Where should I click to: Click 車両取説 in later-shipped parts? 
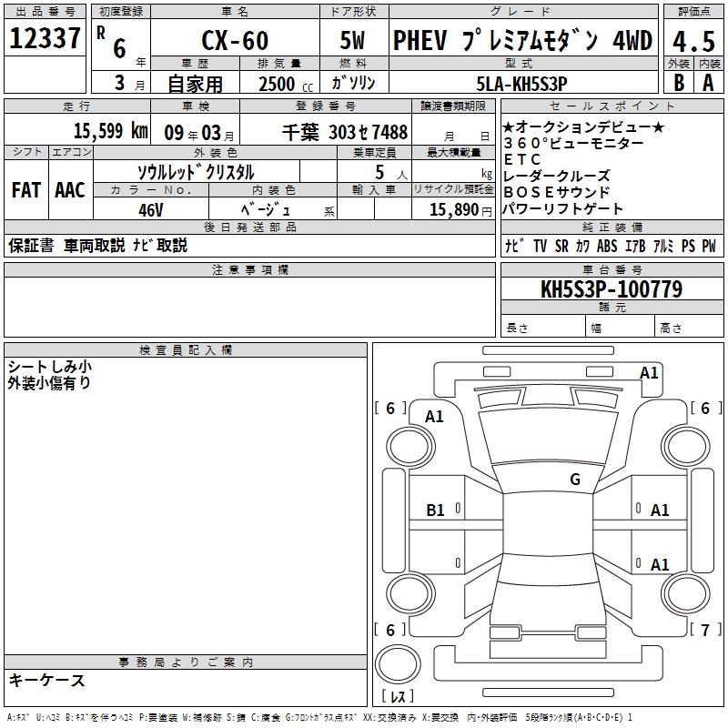95,246
